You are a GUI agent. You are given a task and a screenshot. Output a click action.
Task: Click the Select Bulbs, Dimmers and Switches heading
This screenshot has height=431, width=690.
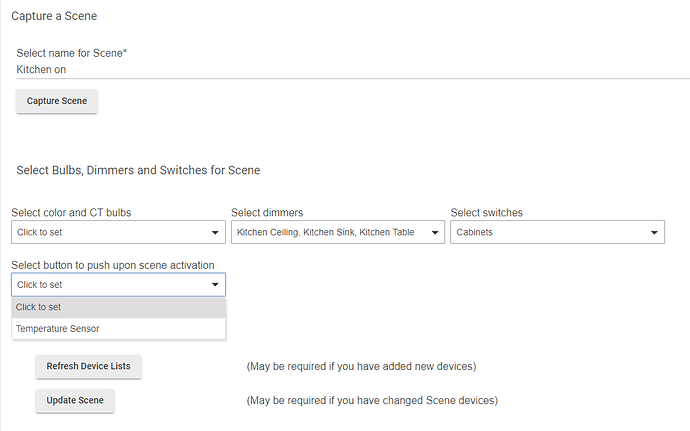point(138,170)
